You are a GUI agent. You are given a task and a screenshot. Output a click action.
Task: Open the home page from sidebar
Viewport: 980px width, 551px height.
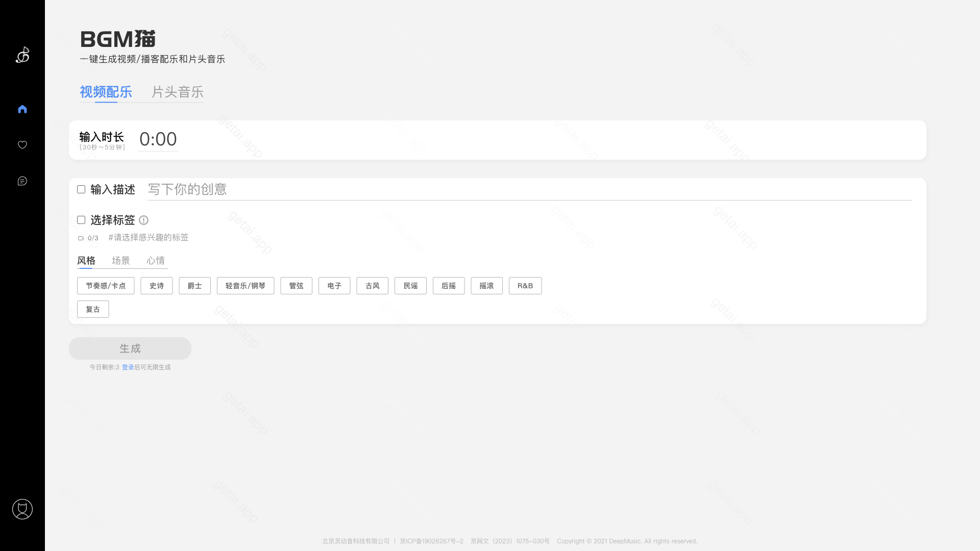point(22,109)
